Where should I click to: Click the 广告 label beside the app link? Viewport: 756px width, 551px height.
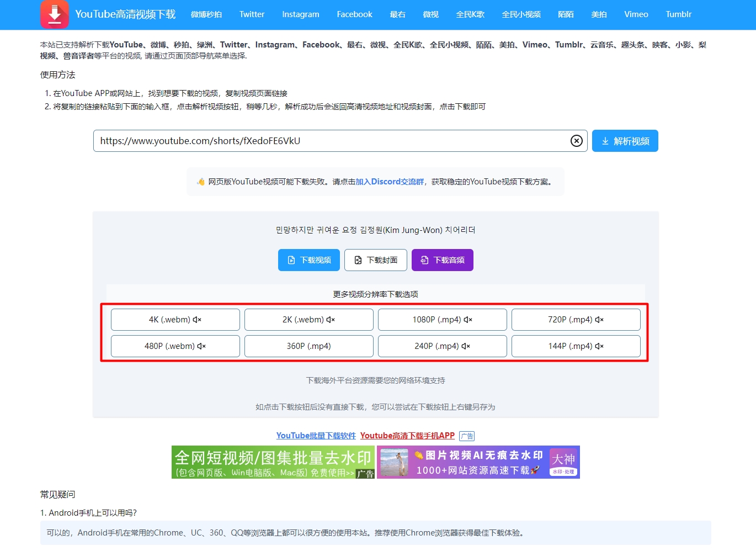click(x=467, y=436)
